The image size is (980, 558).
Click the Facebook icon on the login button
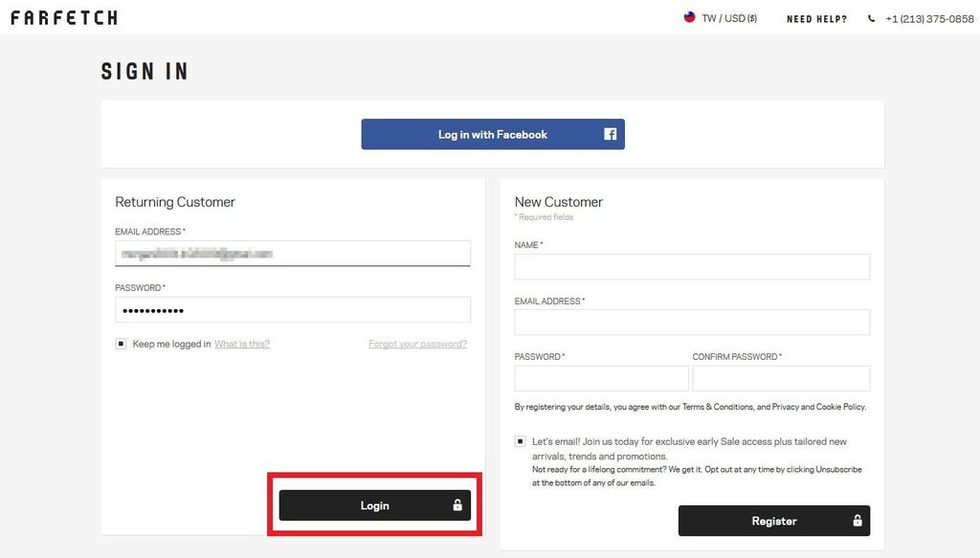pos(610,134)
